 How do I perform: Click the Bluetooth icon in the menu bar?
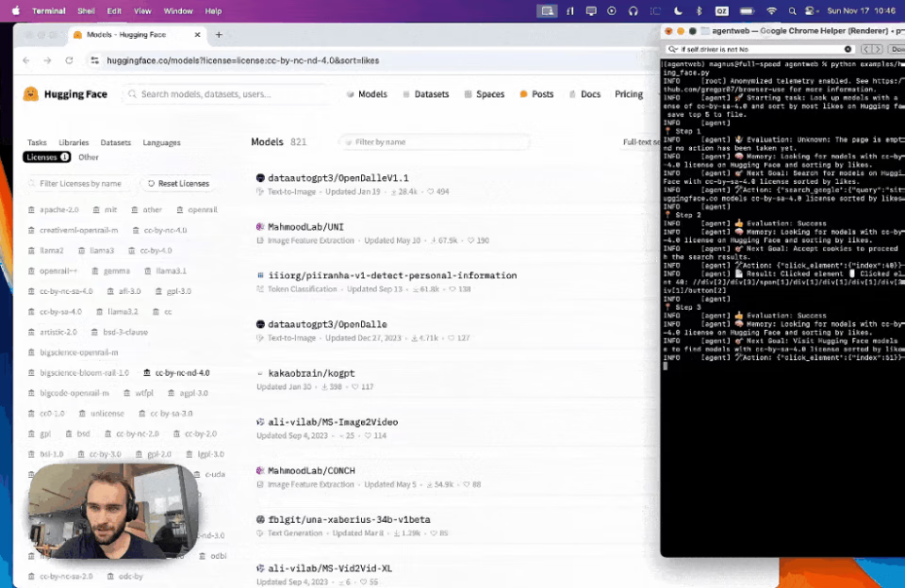(x=699, y=10)
